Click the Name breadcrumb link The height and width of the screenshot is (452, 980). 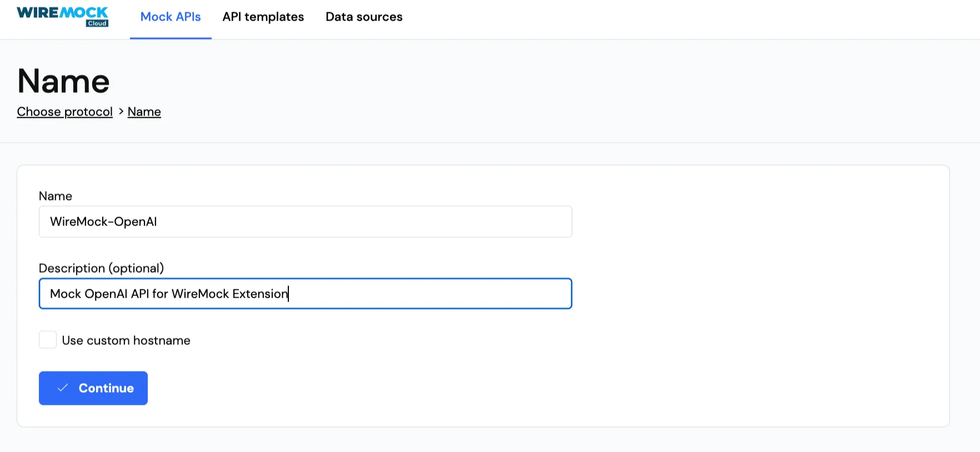(x=144, y=112)
